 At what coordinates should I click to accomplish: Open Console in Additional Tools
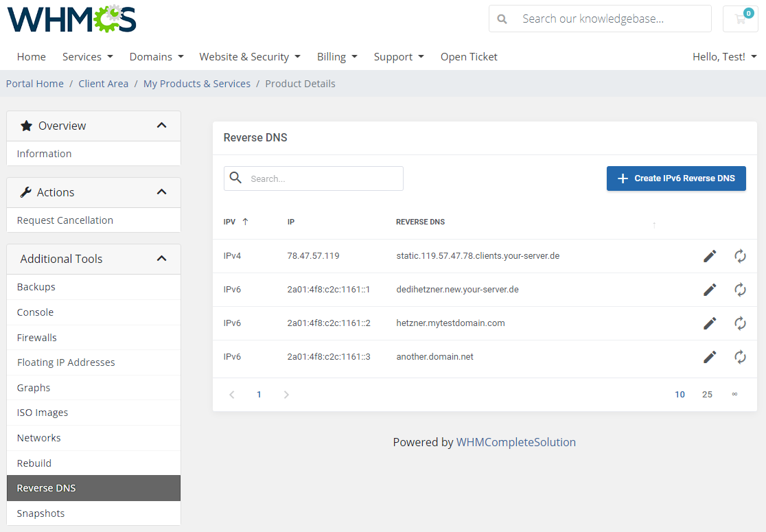94,312
